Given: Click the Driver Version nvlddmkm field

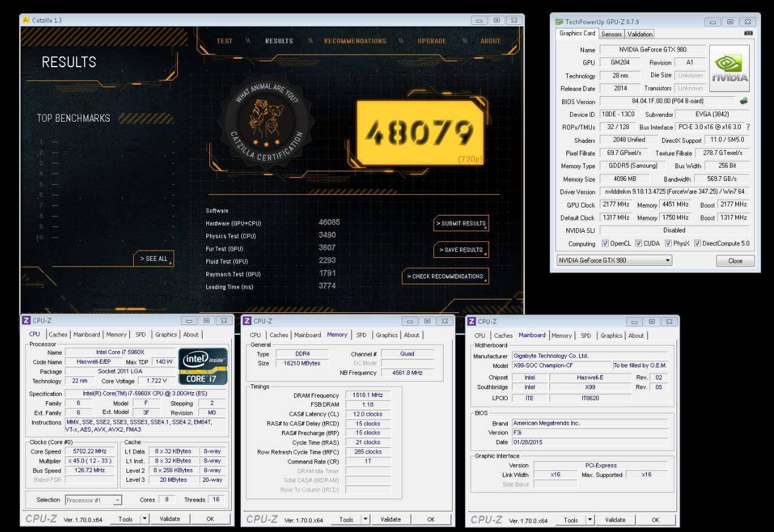Looking at the screenshot, I should click(674, 192).
